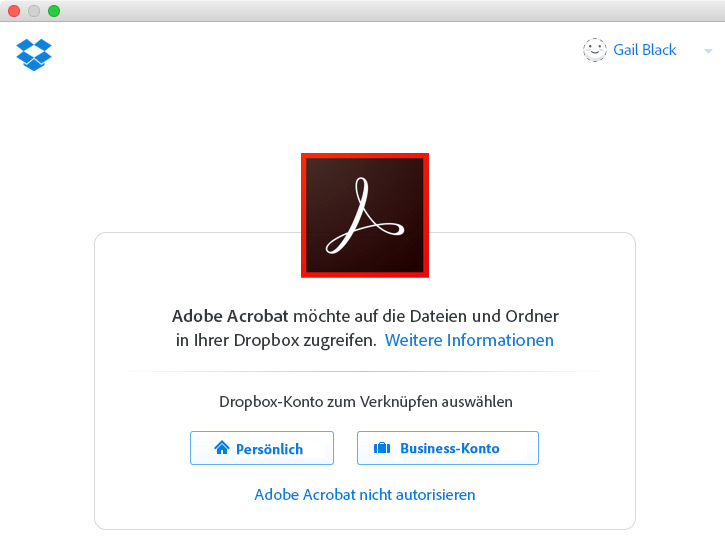Close the window with the red button

coord(14,11)
